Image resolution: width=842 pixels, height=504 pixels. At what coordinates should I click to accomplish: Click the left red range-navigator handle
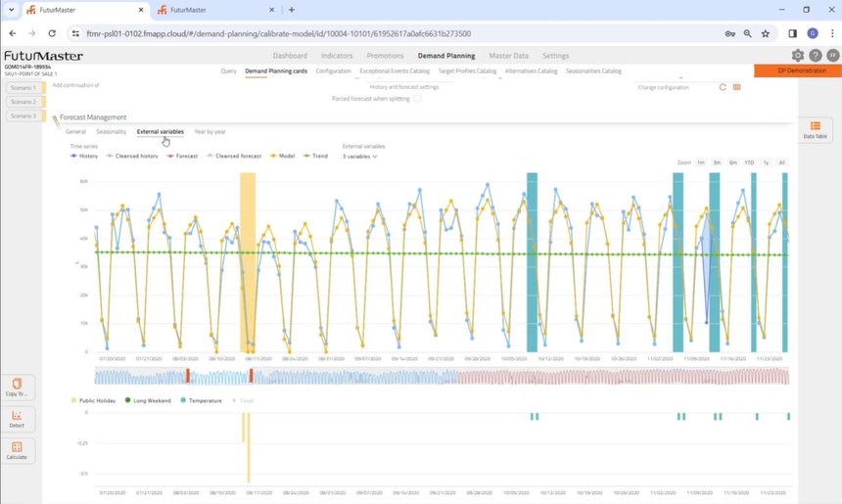(x=187, y=376)
